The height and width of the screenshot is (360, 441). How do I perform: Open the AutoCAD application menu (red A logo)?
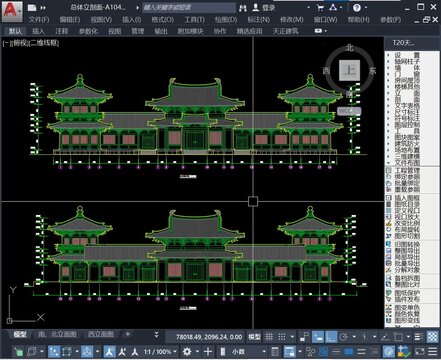click(12, 11)
